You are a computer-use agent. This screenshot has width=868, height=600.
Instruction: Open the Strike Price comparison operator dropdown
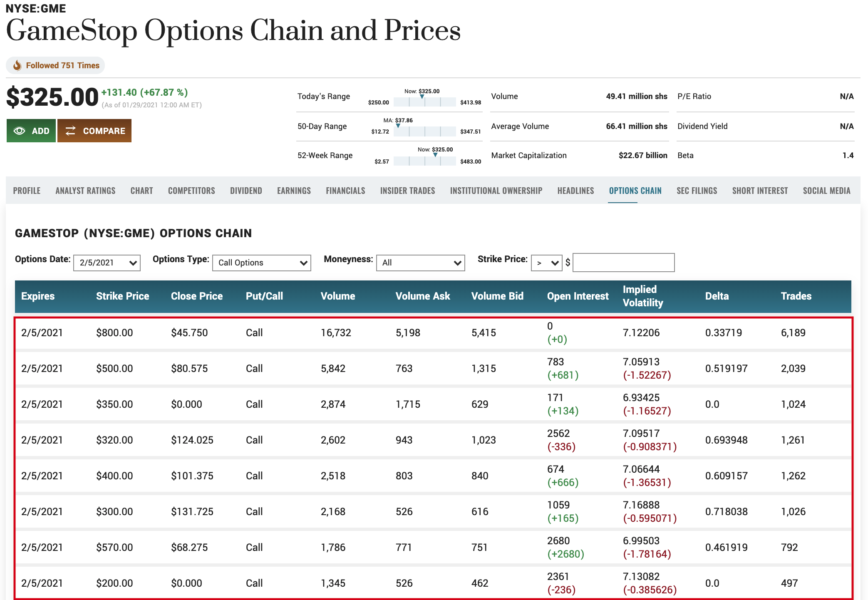coord(546,263)
